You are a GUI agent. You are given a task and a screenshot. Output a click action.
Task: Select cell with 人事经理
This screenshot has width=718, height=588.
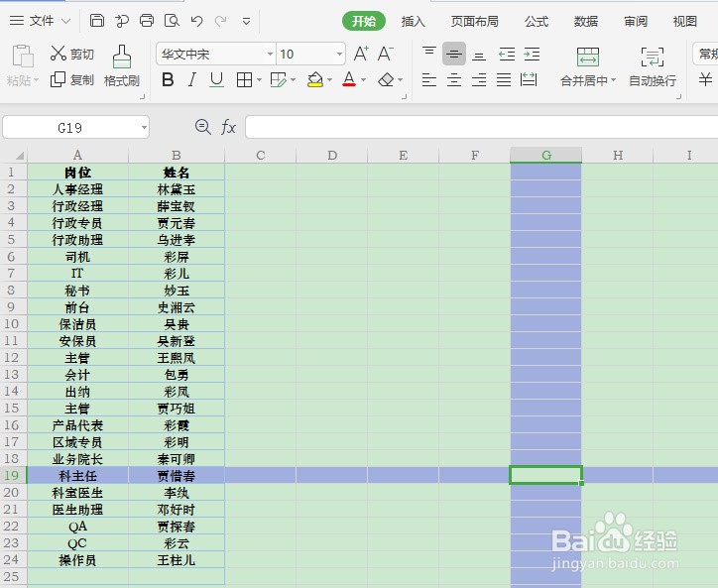click(77, 189)
